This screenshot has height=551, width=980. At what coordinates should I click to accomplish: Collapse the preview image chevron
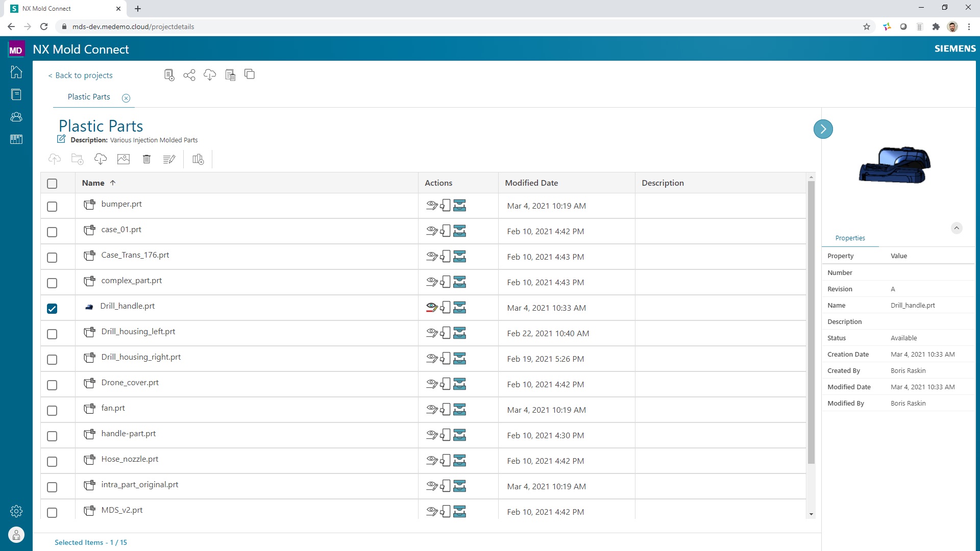coord(957,228)
